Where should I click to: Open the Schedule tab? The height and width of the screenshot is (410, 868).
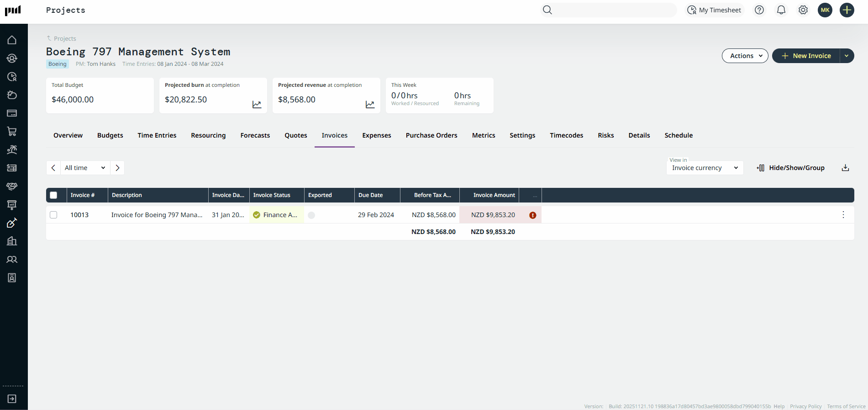point(679,135)
